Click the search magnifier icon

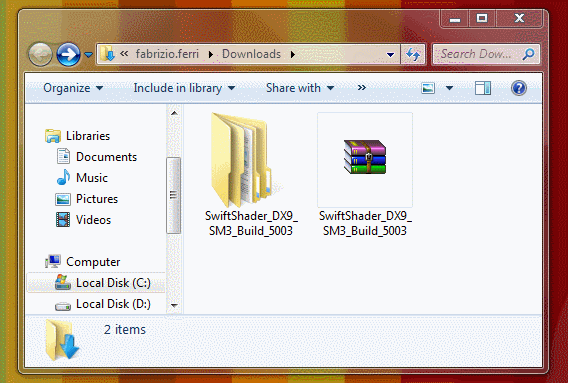(x=529, y=54)
